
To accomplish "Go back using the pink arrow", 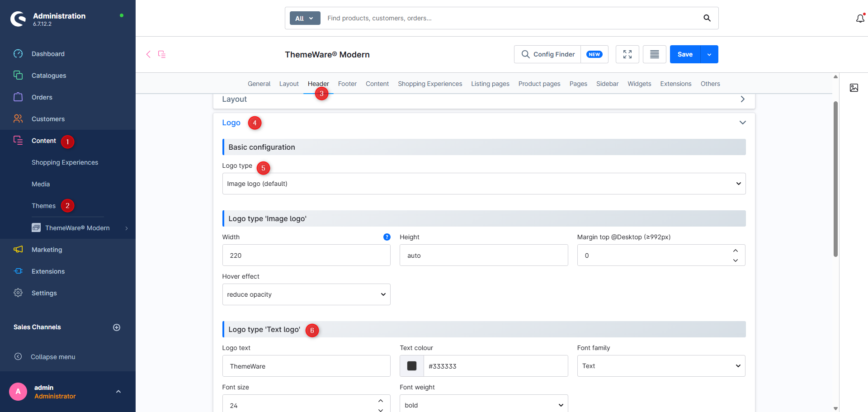I will point(148,54).
